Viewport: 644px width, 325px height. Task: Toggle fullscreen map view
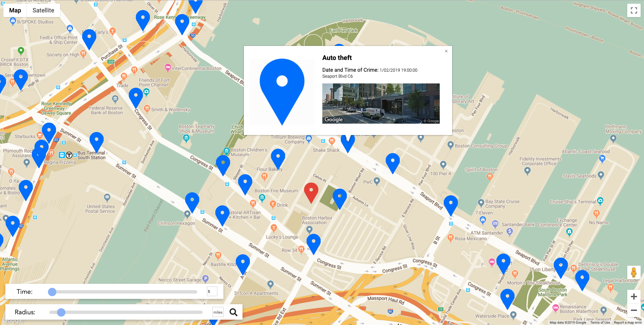point(634,10)
